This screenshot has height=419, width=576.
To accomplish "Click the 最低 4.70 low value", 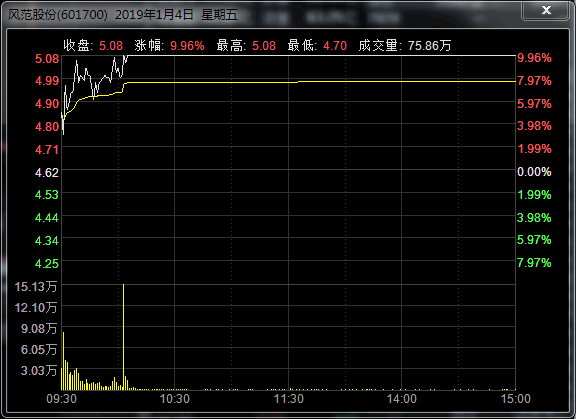I will [335, 46].
